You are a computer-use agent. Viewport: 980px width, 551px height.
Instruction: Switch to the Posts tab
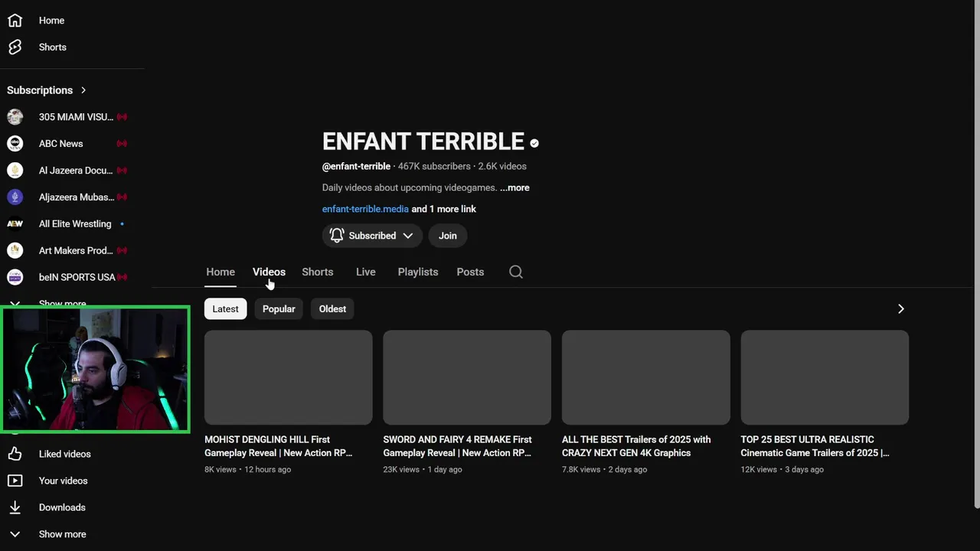coord(470,272)
